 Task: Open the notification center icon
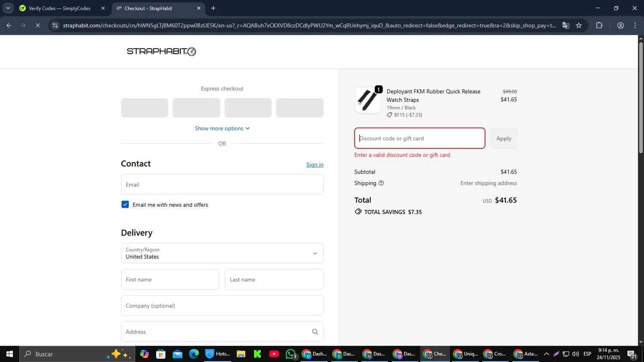point(632,354)
